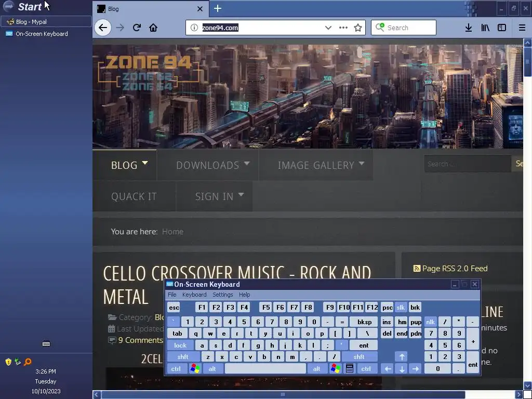Toggle the left shft key
Image resolution: width=532 pixels, height=399 pixels.
tap(183, 357)
